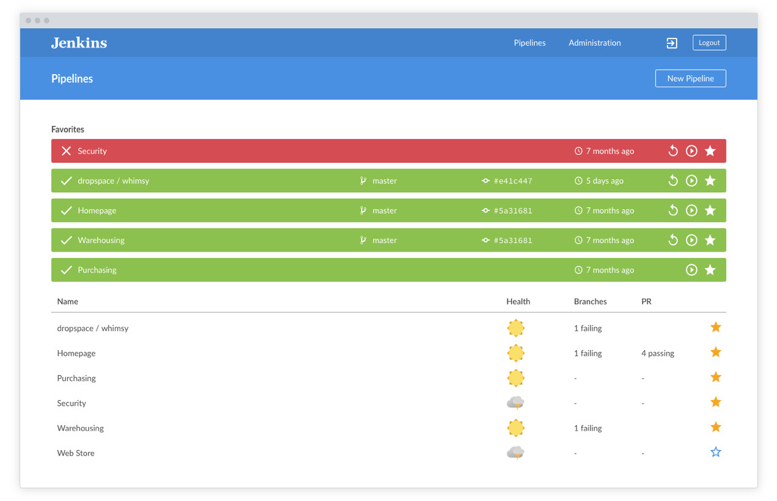Click the classic view exit icon

pos(671,43)
